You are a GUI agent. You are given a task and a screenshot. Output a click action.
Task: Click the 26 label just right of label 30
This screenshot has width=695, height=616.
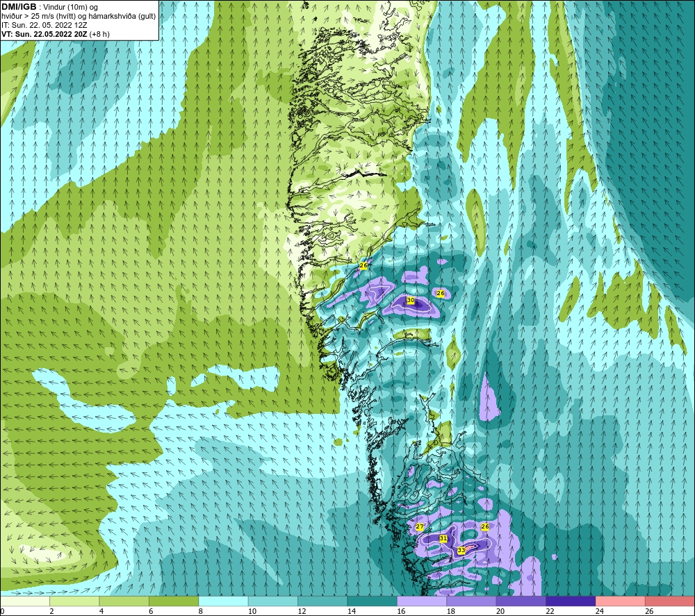pos(440,293)
